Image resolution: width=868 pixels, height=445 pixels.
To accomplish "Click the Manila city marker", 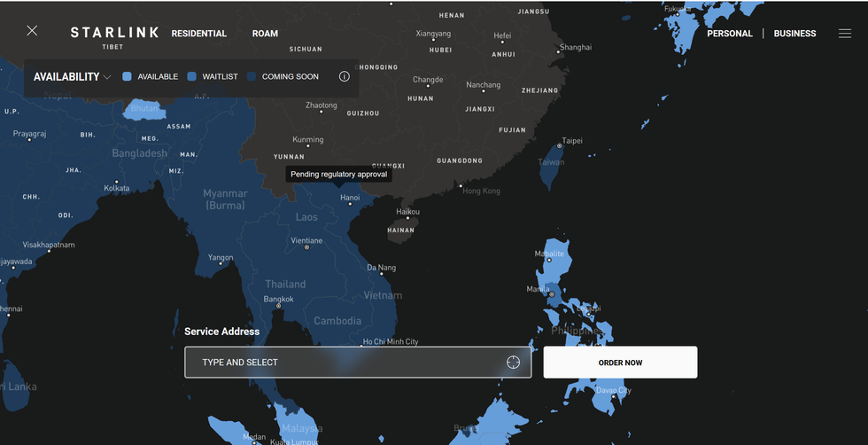I will pyautogui.click(x=551, y=293).
